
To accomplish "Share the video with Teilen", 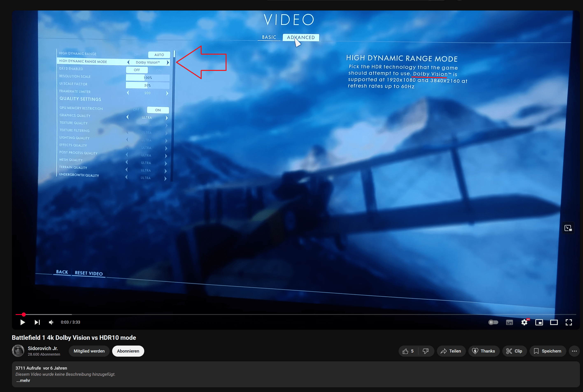I will point(451,351).
